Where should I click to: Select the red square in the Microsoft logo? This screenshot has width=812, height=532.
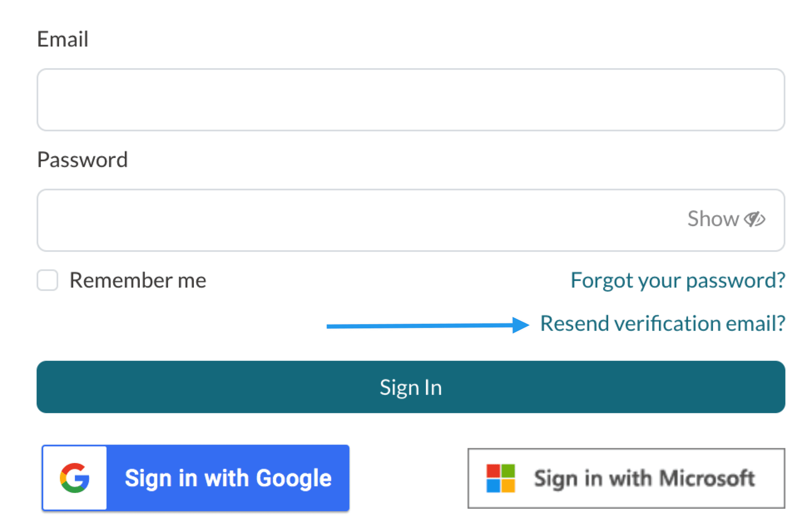pyautogui.click(x=494, y=470)
